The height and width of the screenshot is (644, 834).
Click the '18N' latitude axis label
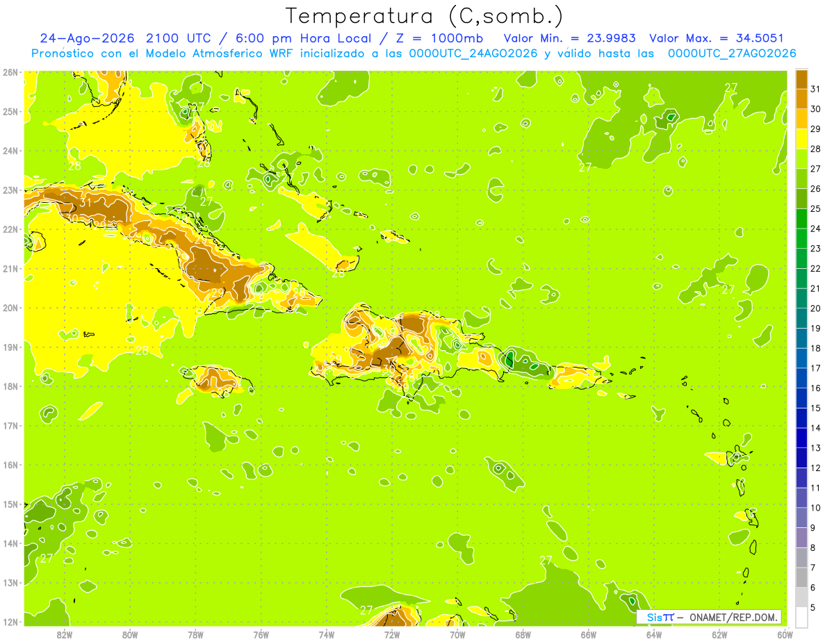coord(10,386)
